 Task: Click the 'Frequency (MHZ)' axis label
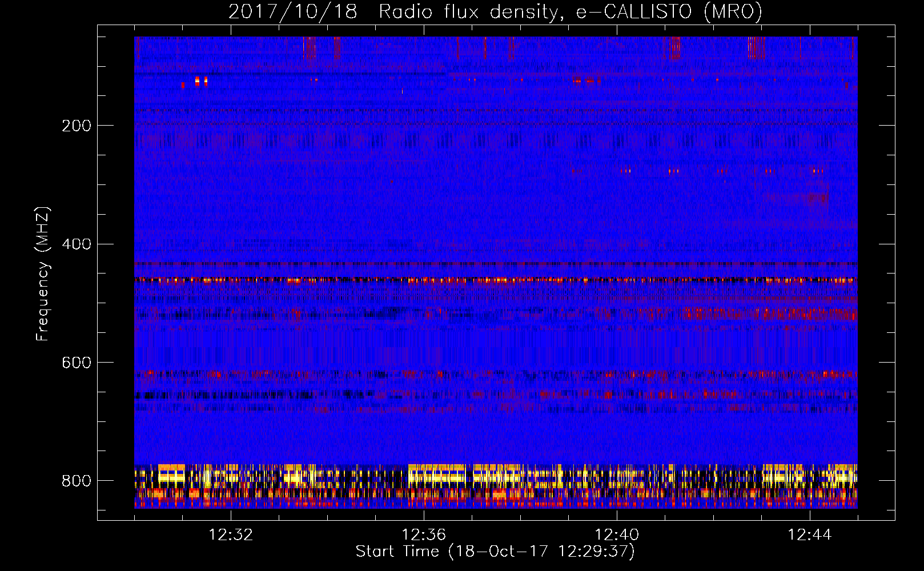tap(43, 274)
